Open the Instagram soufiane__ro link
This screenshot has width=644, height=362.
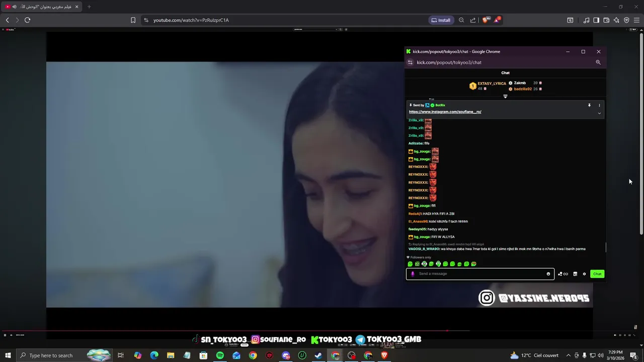click(445, 112)
